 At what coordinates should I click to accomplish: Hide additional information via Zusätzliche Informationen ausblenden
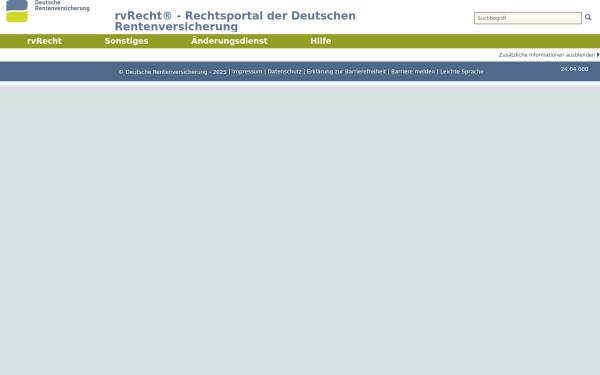coord(549,55)
